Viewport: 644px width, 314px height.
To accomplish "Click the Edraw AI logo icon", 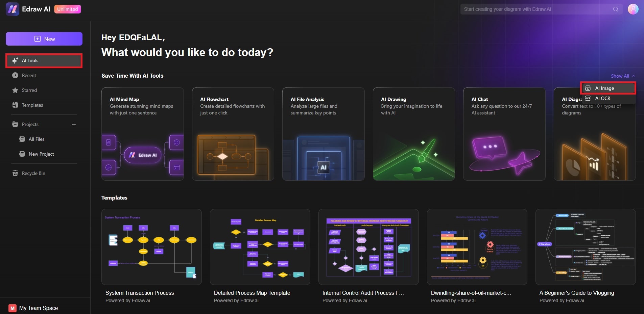I will (x=13, y=9).
